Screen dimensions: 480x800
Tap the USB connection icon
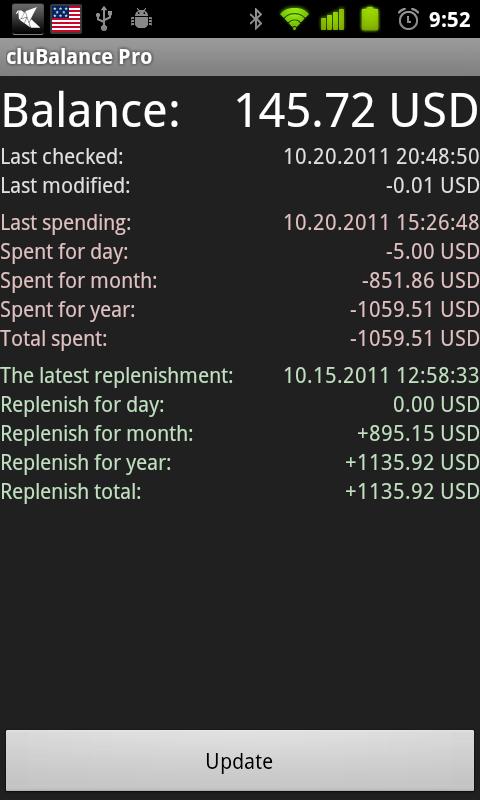[x=104, y=19]
